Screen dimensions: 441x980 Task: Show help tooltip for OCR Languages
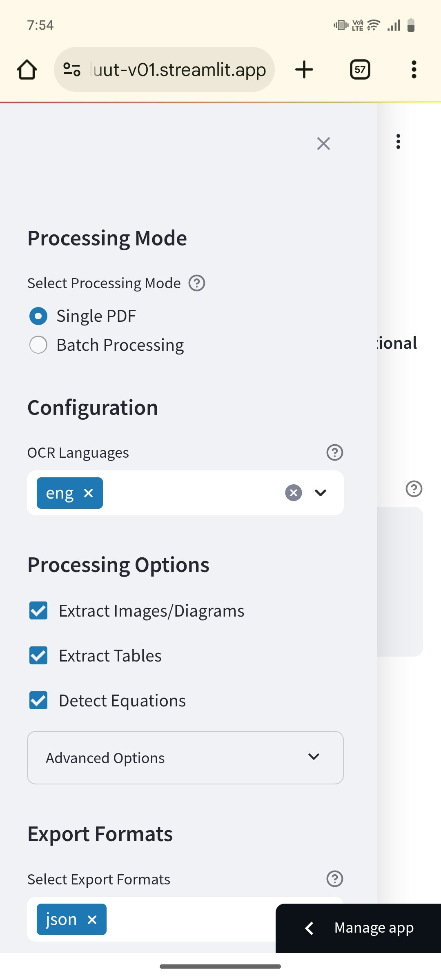pos(335,452)
